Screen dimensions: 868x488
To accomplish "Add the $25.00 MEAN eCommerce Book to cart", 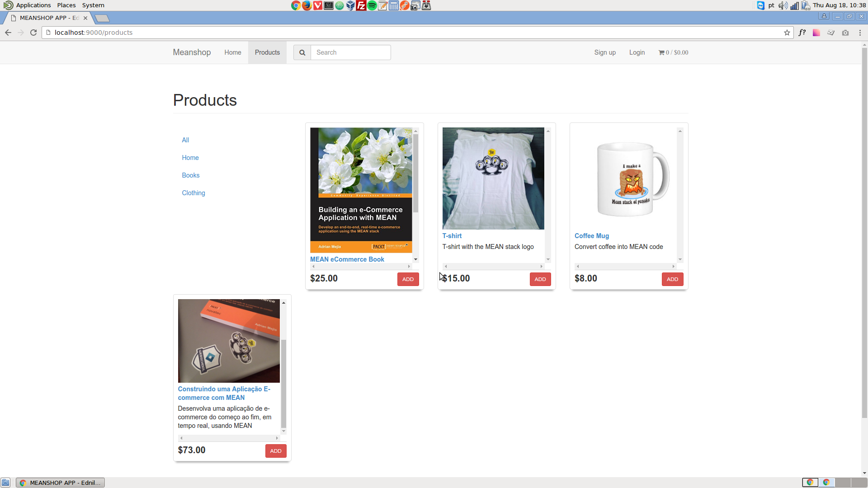I will pyautogui.click(x=408, y=279).
